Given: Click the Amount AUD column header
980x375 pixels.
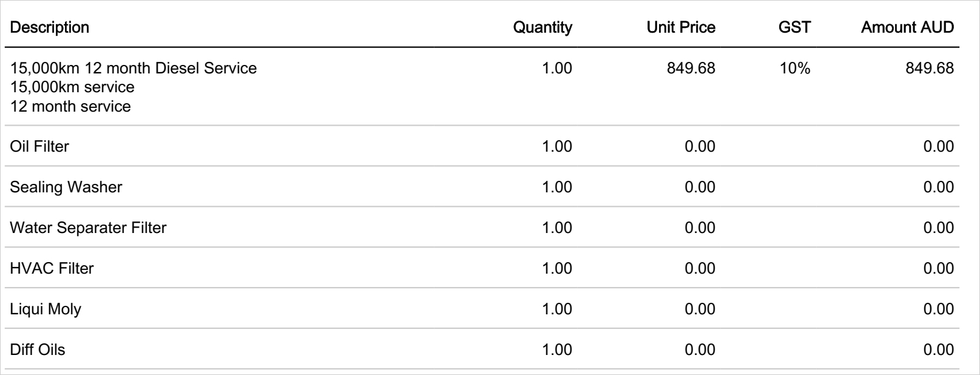Looking at the screenshot, I should (x=907, y=27).
